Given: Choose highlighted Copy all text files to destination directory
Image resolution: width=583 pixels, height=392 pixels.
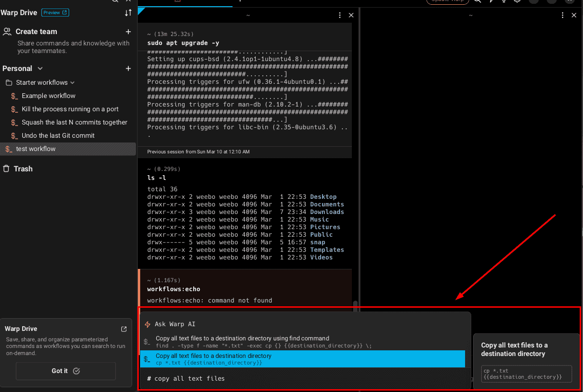Looking at the screenshot, I should (303, 359).
